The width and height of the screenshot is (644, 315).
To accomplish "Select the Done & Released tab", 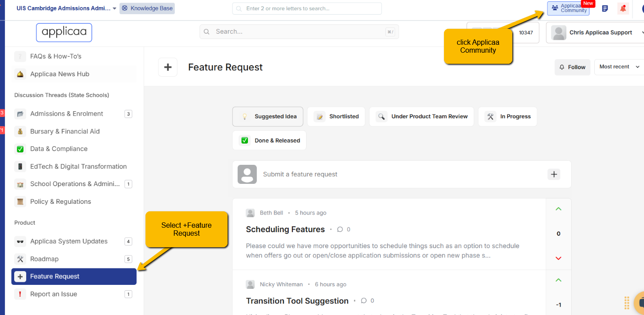I will (269, 140).
